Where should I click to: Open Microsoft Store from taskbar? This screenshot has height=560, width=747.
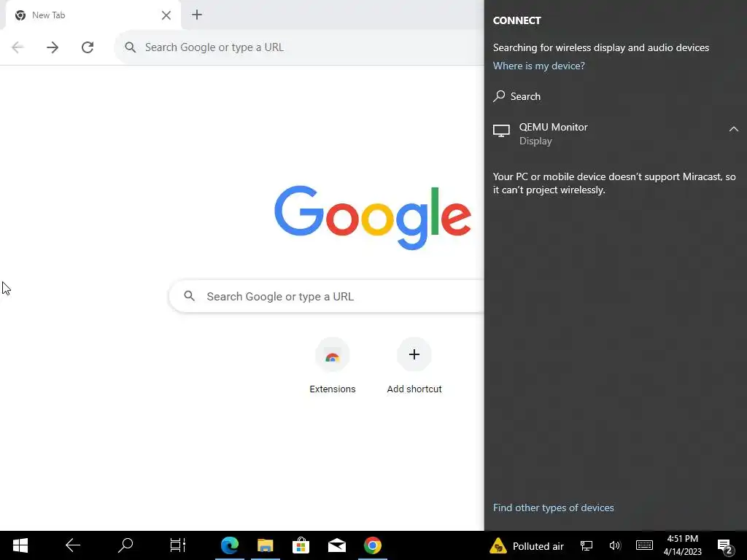(x=301, y=545)
